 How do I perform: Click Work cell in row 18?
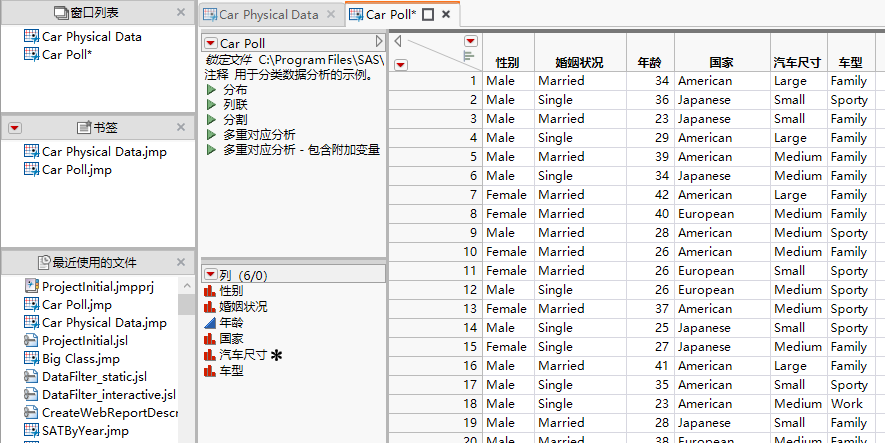[x=851, y=403]
